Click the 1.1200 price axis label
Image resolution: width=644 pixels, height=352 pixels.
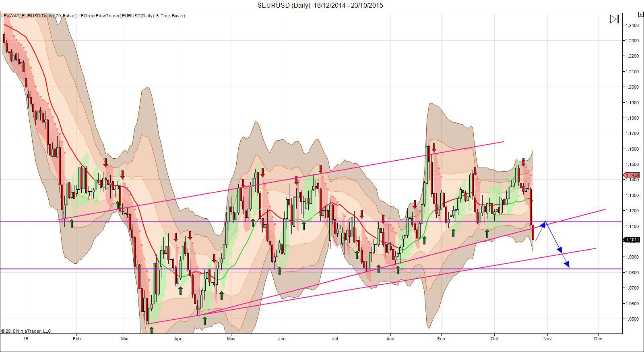(633, 211)
